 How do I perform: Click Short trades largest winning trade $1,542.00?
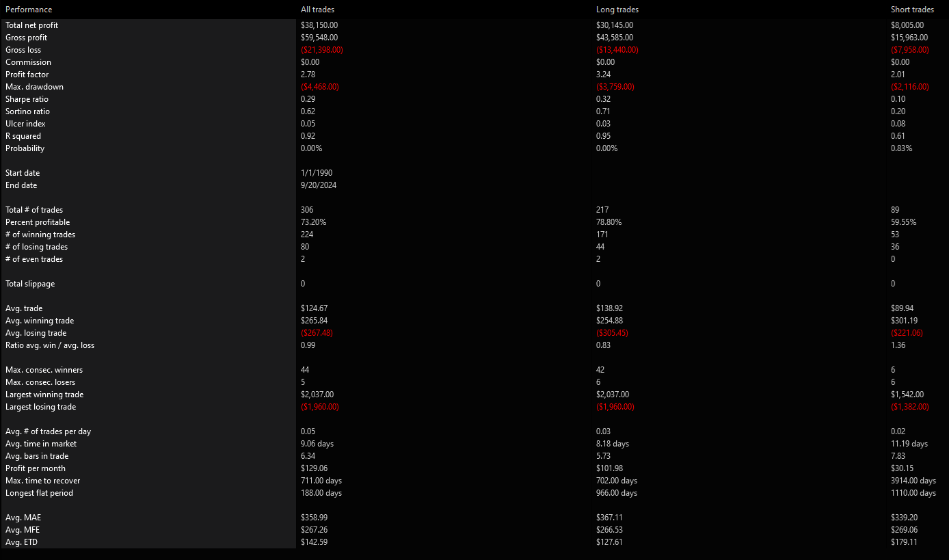point(907,395)
